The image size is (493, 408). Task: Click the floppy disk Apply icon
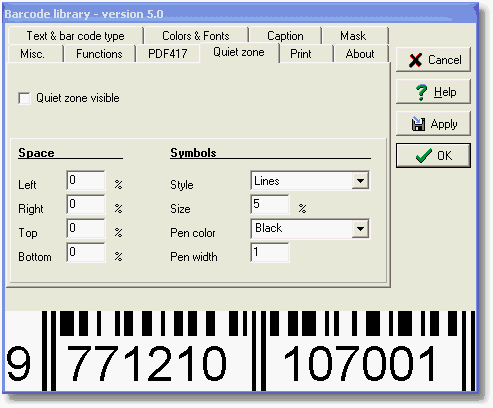(x=418, y=124)
